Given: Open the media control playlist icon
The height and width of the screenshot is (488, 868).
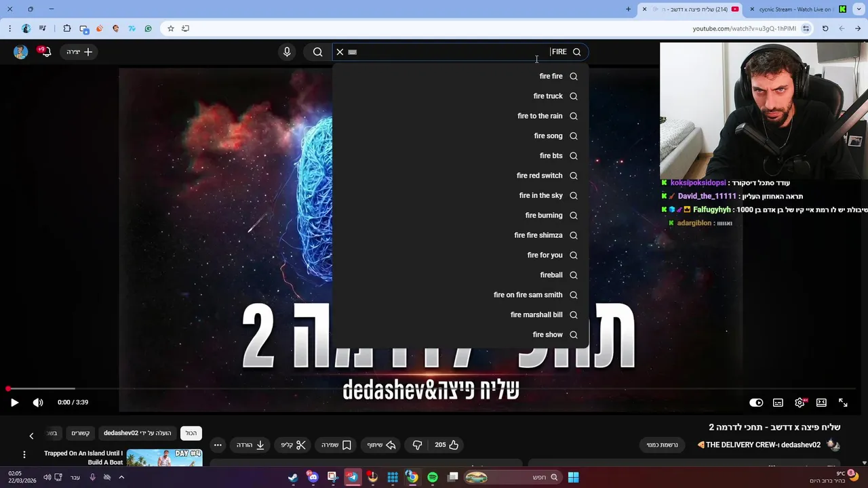Looking at the screenshot, I should coord(43,28).
